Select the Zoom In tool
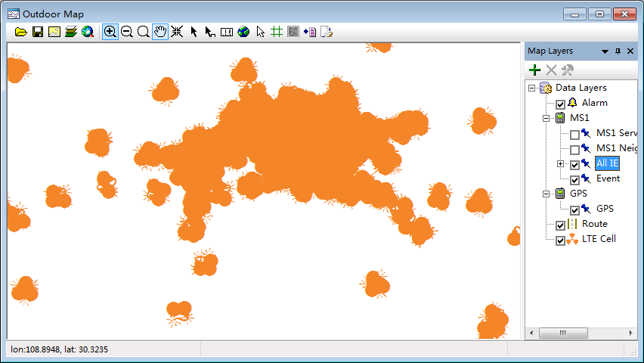The height and width of the screenshot is (363, 644). click(110, 32)
